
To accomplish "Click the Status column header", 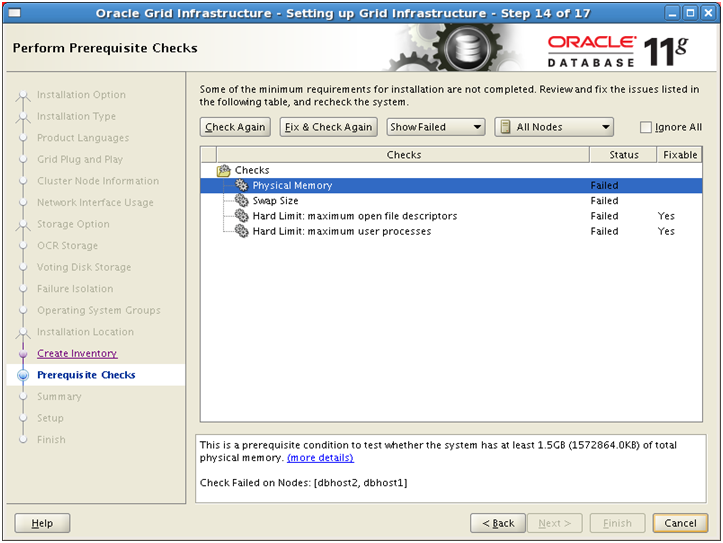I will pos(623,155).
